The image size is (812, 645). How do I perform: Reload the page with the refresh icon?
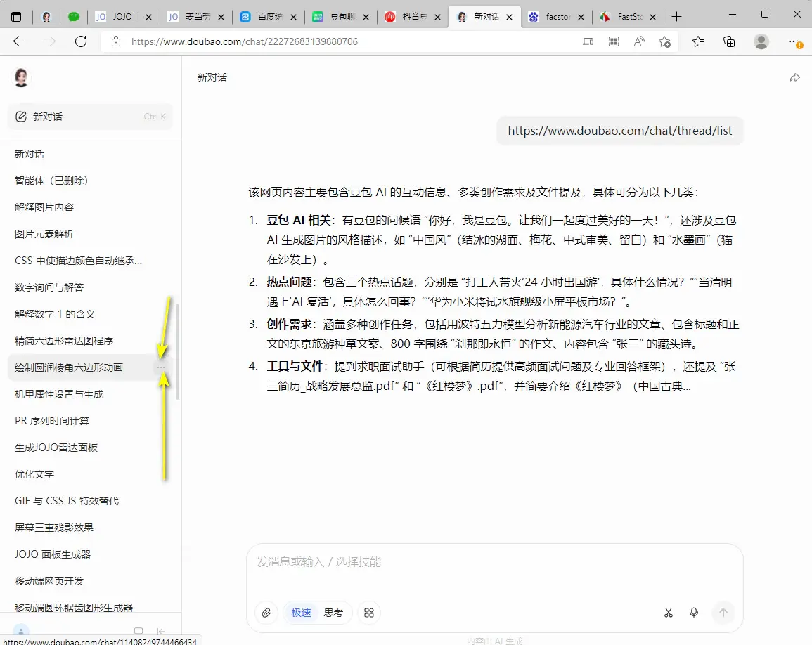click(x=81, y=41)
